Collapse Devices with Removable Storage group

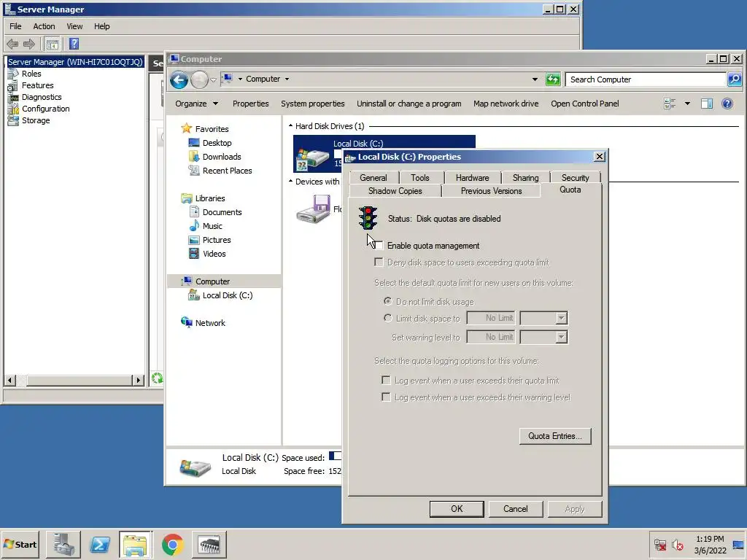tap(290, 182)
